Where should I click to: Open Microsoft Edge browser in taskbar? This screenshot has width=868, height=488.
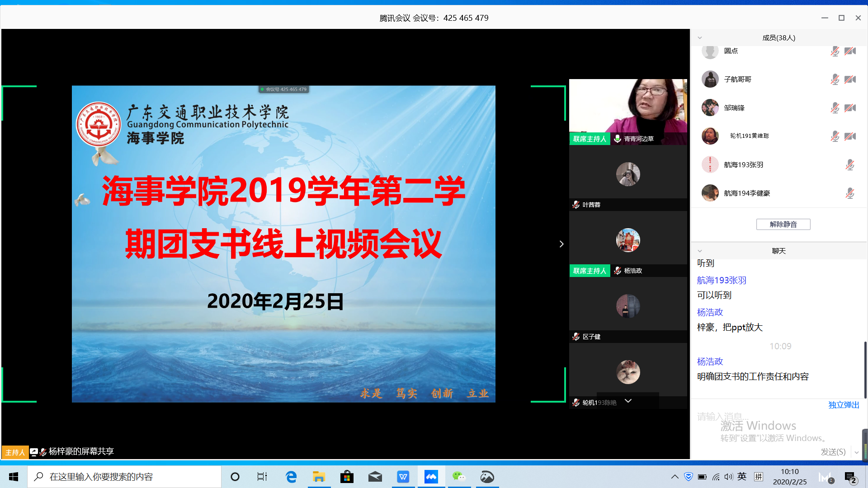[x=291, y=477]
